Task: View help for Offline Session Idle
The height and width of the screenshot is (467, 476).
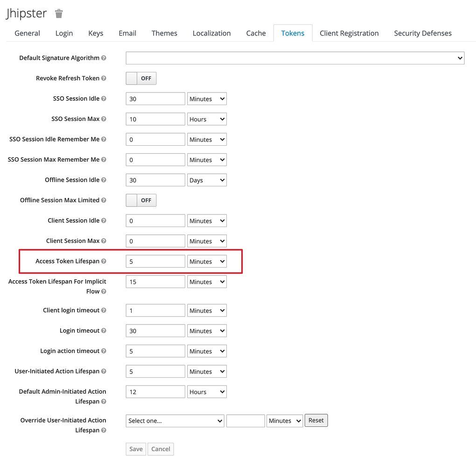Action: tap(104, 180)
